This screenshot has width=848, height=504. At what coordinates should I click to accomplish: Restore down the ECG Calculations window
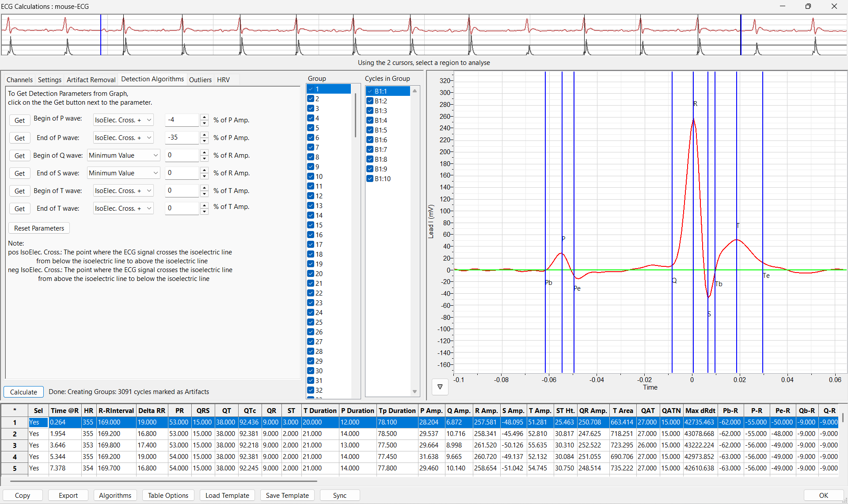point(808,6)
